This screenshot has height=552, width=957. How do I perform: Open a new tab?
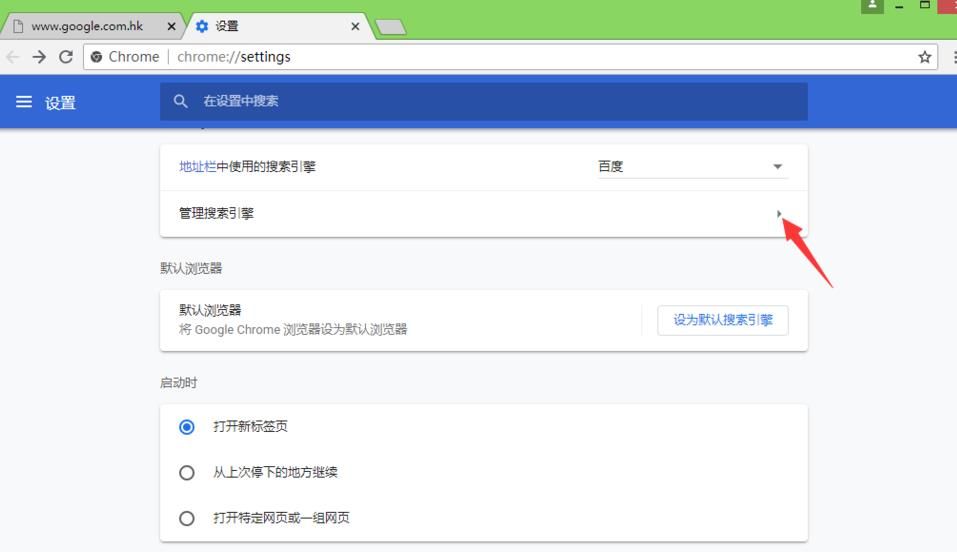click(391, 27)
